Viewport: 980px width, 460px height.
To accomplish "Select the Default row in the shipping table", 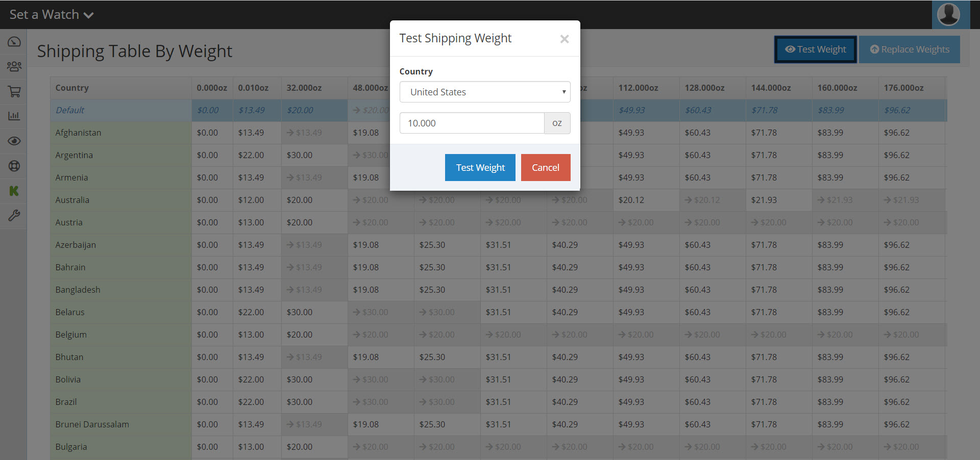I will [x=70, y=110].
